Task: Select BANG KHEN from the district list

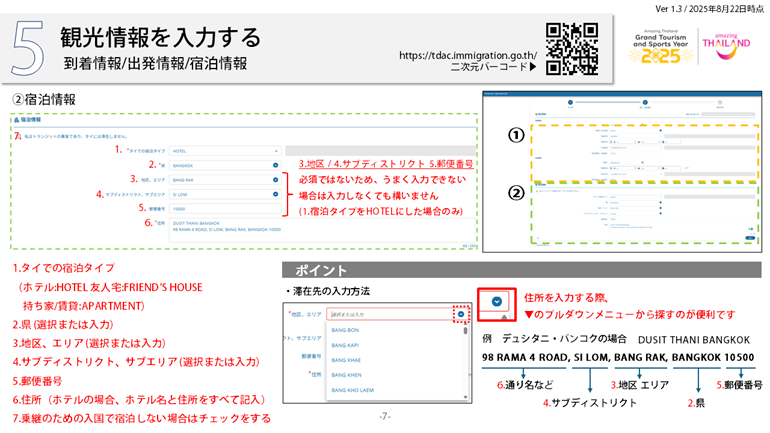Action: 346,375
